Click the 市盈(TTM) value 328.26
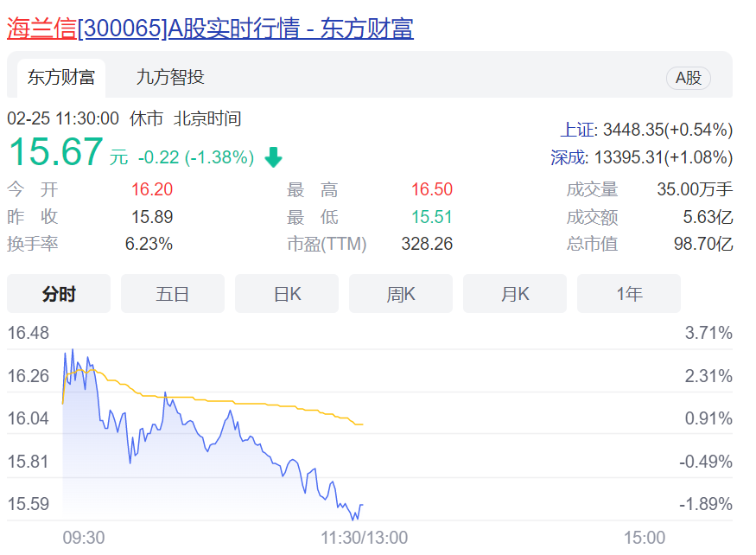756x555 pixels. tap(427, 244)
